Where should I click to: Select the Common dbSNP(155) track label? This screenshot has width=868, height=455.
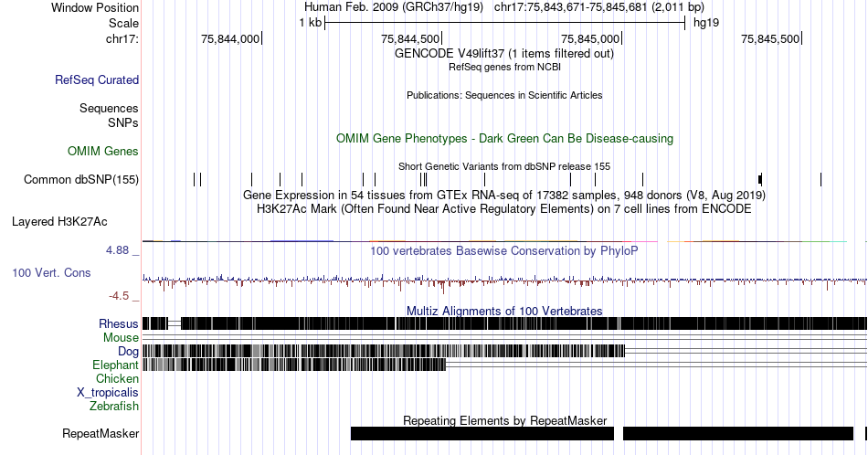81,179
